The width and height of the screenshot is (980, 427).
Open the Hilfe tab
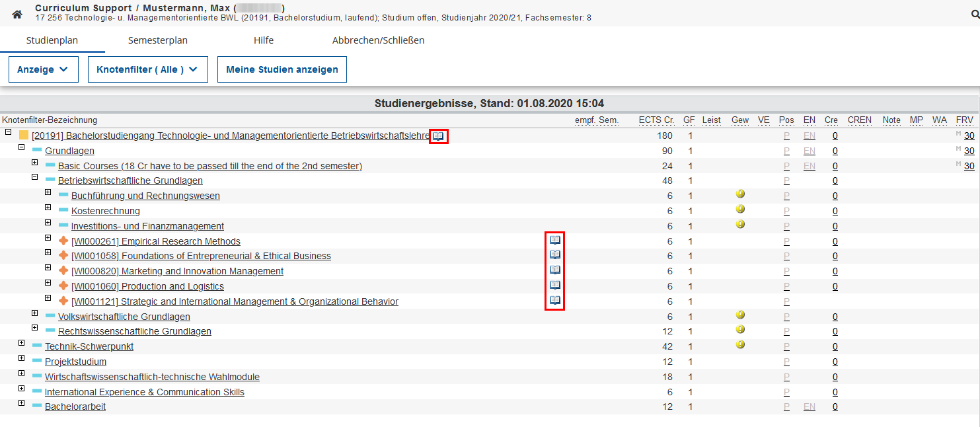264,40
